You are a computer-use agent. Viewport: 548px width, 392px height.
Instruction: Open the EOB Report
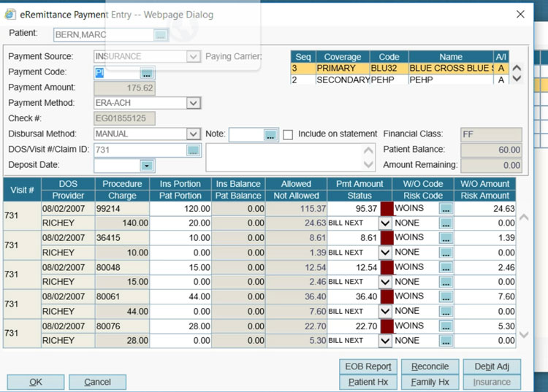pyautogui.click(x=368, y=366)
